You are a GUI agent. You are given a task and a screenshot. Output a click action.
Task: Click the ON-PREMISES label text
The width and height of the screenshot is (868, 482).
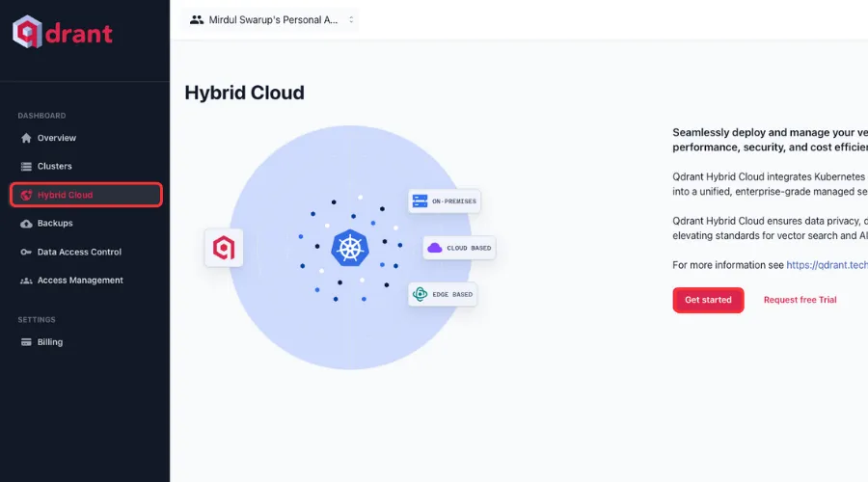[454, 201]
